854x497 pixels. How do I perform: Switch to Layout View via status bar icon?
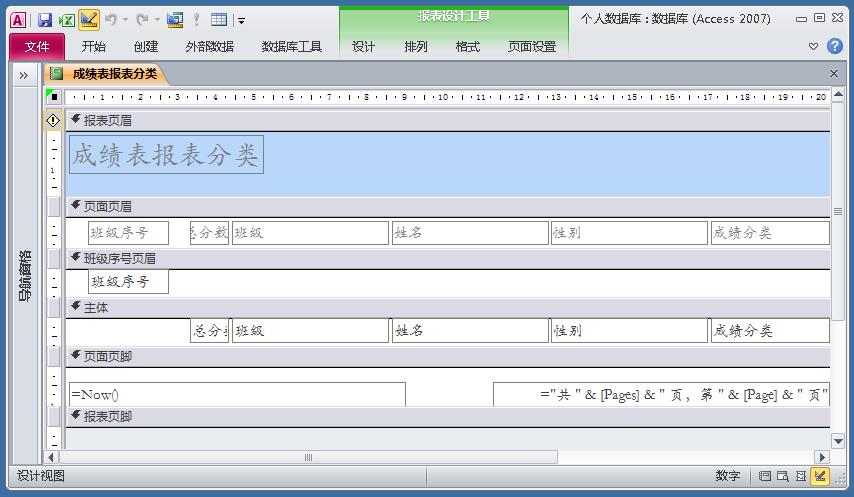pyautogui.click(x=801, y=476)
